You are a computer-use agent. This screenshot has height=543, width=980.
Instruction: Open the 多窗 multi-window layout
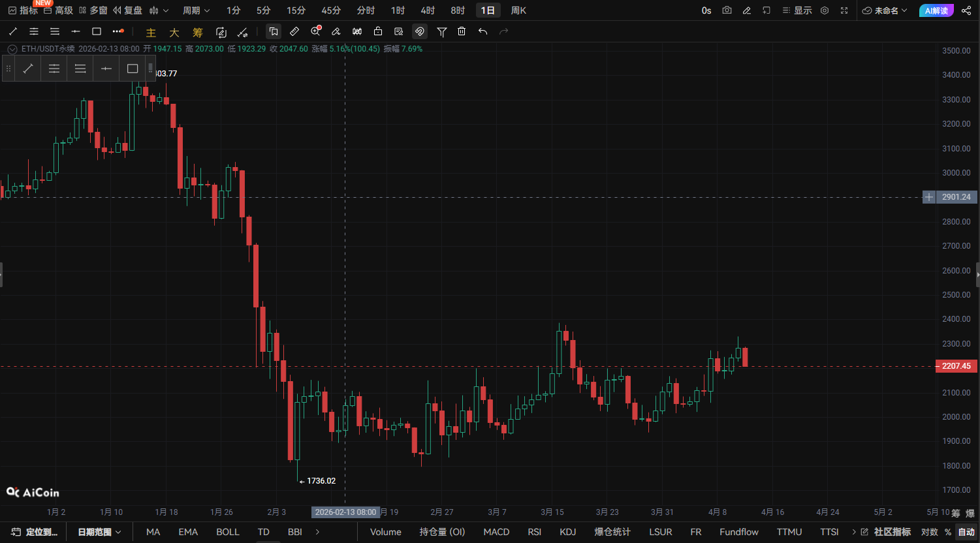[93, 10]
